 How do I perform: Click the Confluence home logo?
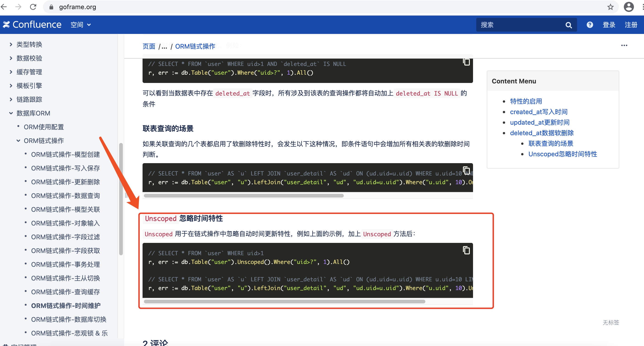pos(32,25)
